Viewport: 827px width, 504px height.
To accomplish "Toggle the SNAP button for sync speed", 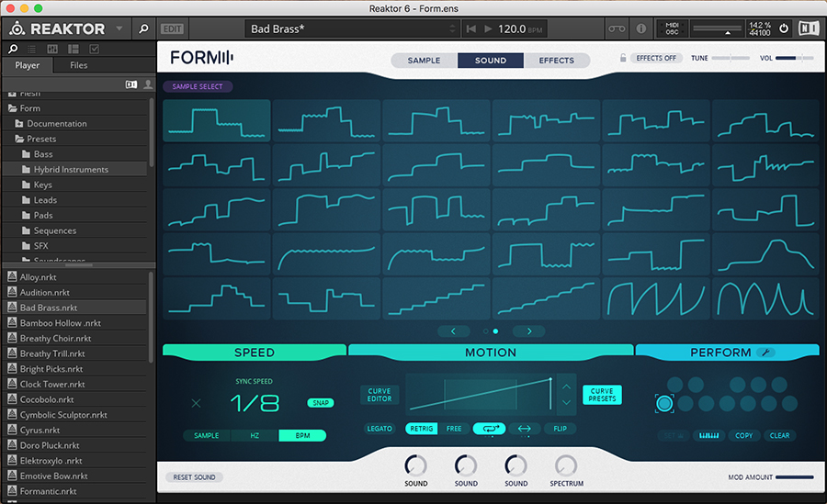I will [x=321, y=402].
